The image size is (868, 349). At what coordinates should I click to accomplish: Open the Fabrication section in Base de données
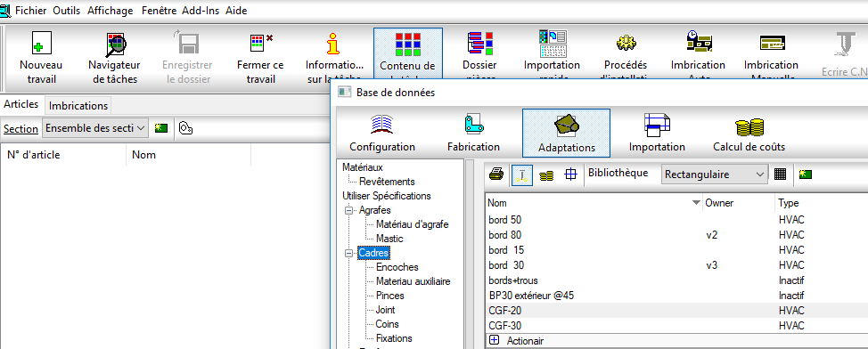[473, 133]
